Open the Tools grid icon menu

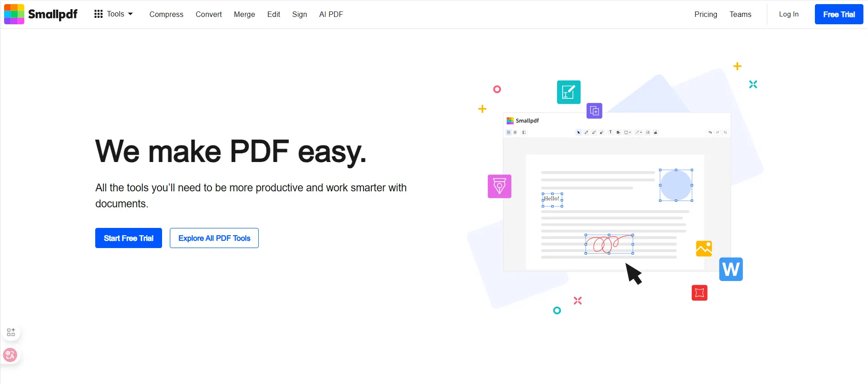coord(98,14)
